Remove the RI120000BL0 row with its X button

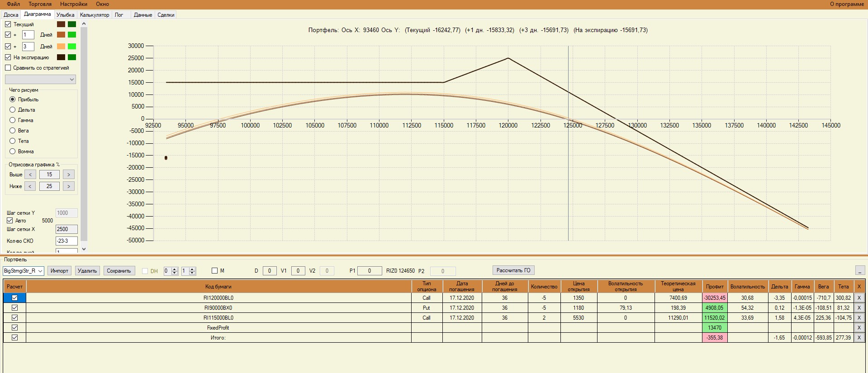(x=859, y=298)
